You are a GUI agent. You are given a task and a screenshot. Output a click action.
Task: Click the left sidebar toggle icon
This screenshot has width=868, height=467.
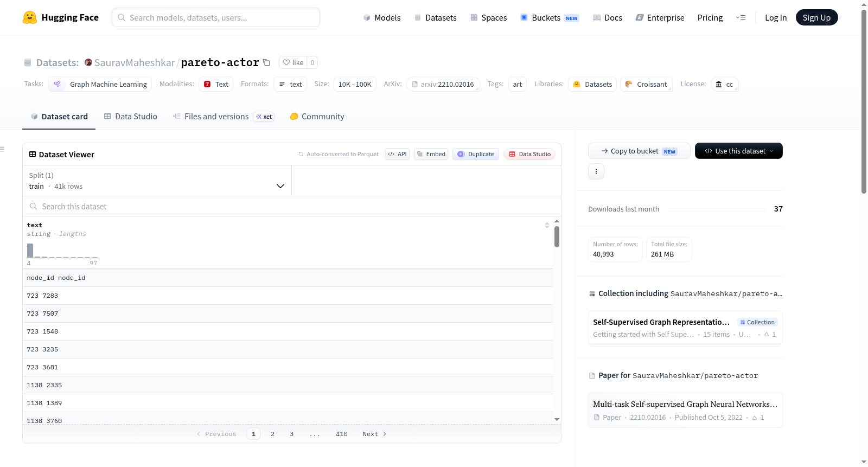(2, 149)
